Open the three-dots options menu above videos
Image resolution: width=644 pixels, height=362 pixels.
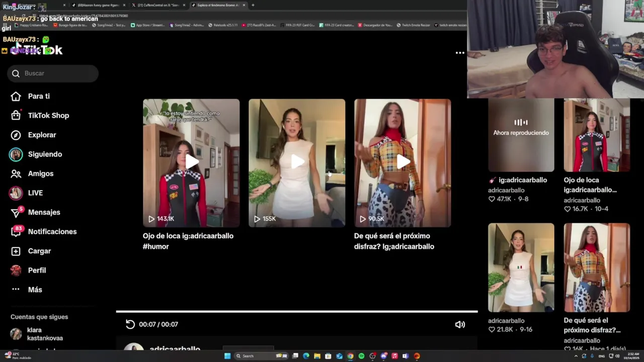pos(460,53)
